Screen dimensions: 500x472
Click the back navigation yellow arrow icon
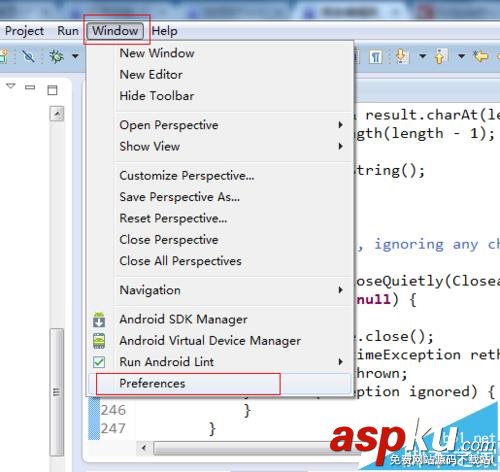[x=481, y=56]
